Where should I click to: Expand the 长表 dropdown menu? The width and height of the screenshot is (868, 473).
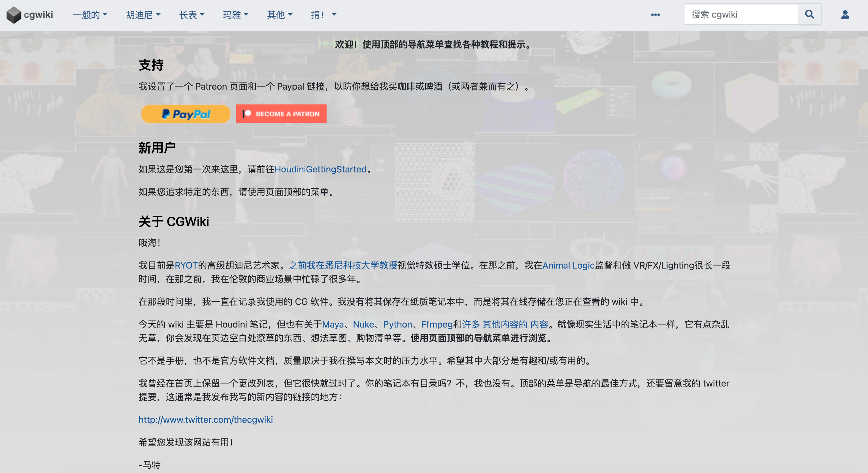(x=192, y=15)
